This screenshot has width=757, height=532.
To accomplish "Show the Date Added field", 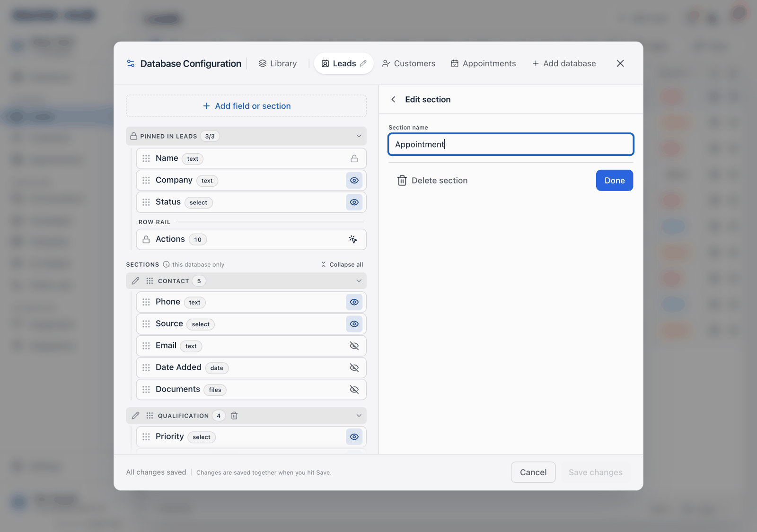I will point(354,367).
